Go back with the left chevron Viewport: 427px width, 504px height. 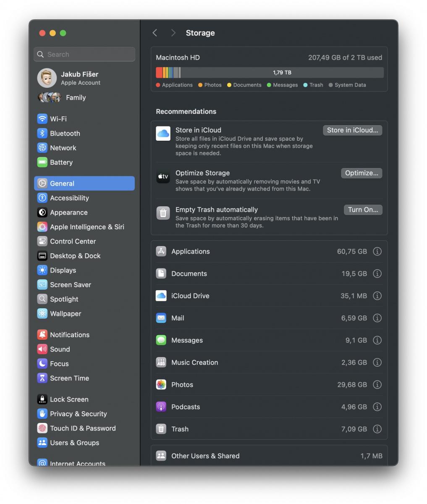click(155, 33)
